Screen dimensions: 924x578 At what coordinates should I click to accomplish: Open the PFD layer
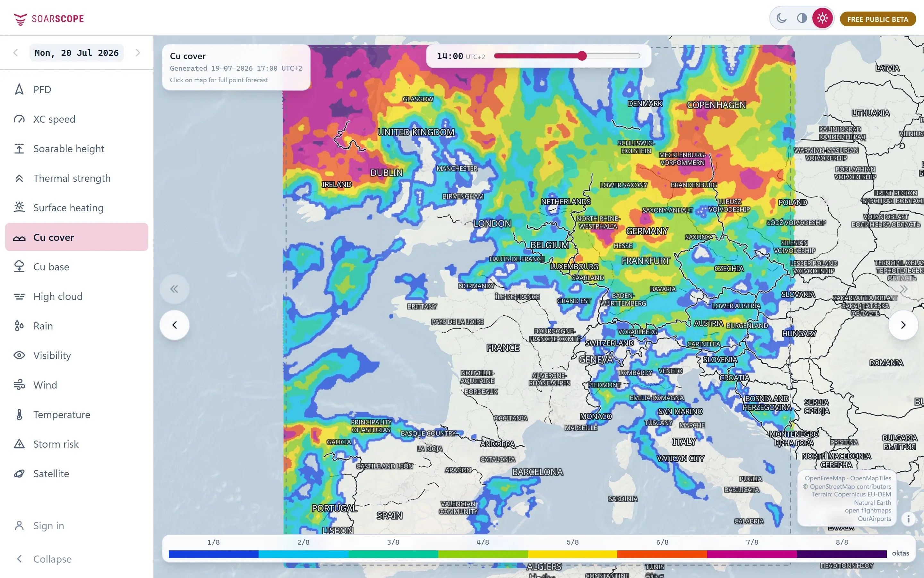pyautogui.click(x=77, y=90)
